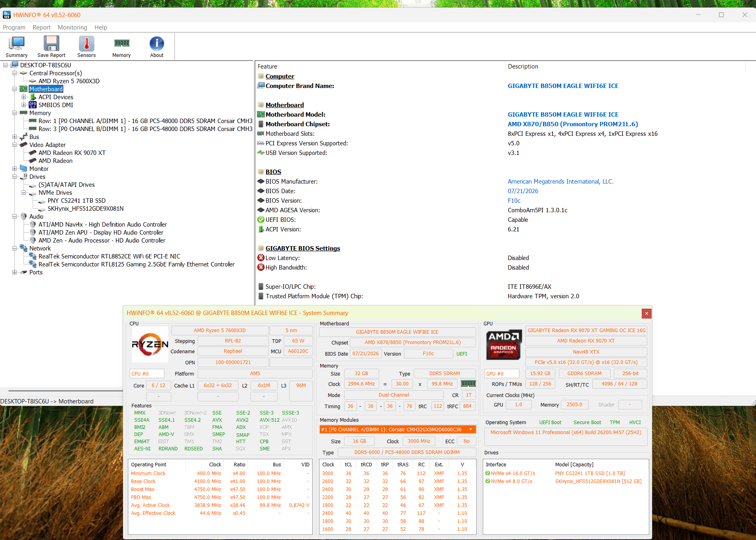This screenshot has width=756, height=540.
Task: Open the Monitoring menu
Action: coord(72,27)
